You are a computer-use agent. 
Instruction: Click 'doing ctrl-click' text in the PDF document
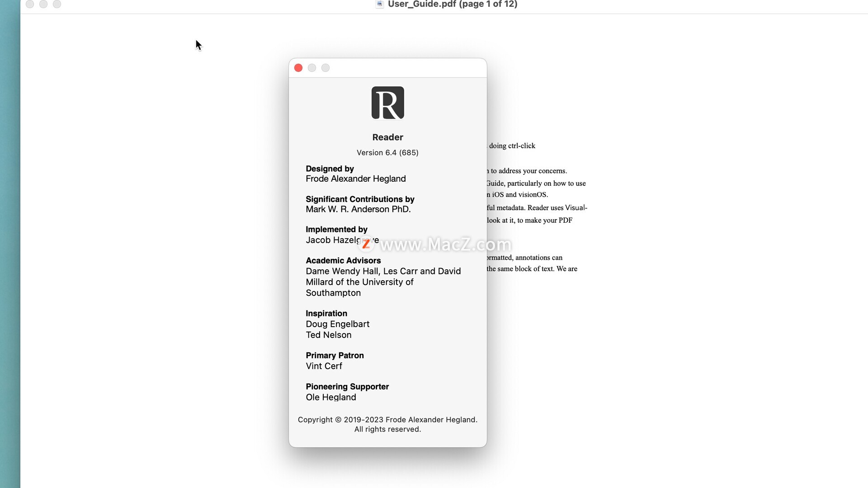(512, 146)
